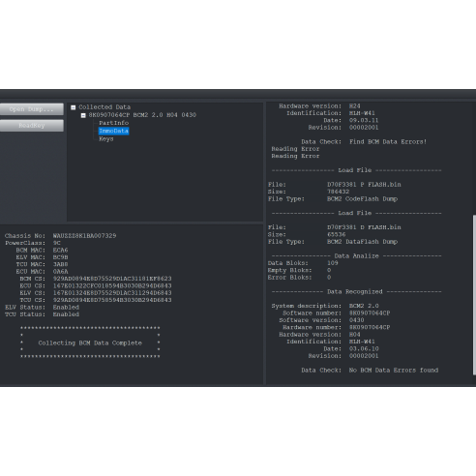Click the TCU CS hex string
The image size is (476, 476).
[112, 300]
